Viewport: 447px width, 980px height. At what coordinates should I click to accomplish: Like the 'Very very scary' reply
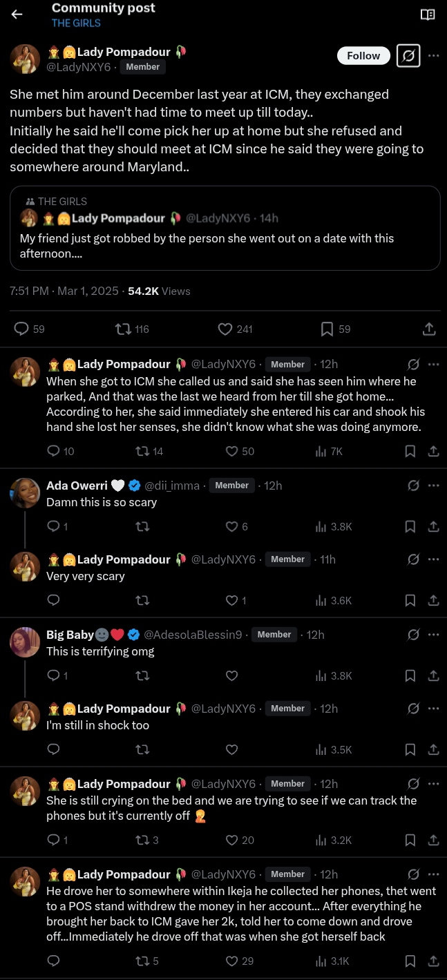point(232,601)
